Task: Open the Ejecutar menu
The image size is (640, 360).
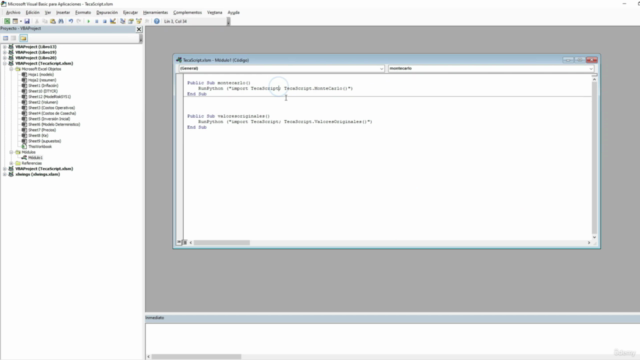Action: click(x=130, y=13)
